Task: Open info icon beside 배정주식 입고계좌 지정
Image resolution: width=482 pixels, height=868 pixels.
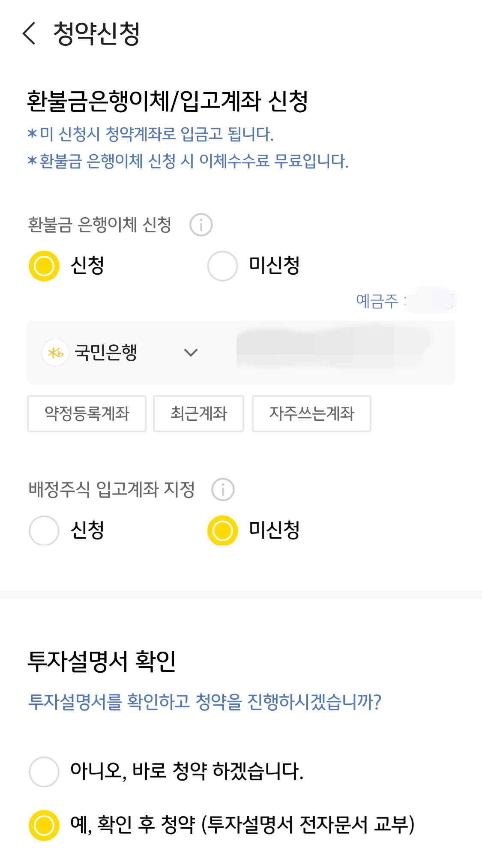Action: click(223, 490)
